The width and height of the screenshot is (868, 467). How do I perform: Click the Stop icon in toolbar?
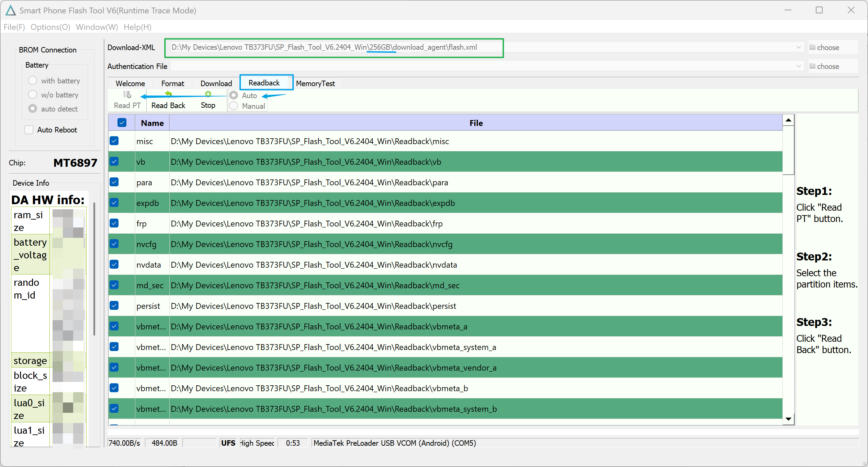click(208, 94)
